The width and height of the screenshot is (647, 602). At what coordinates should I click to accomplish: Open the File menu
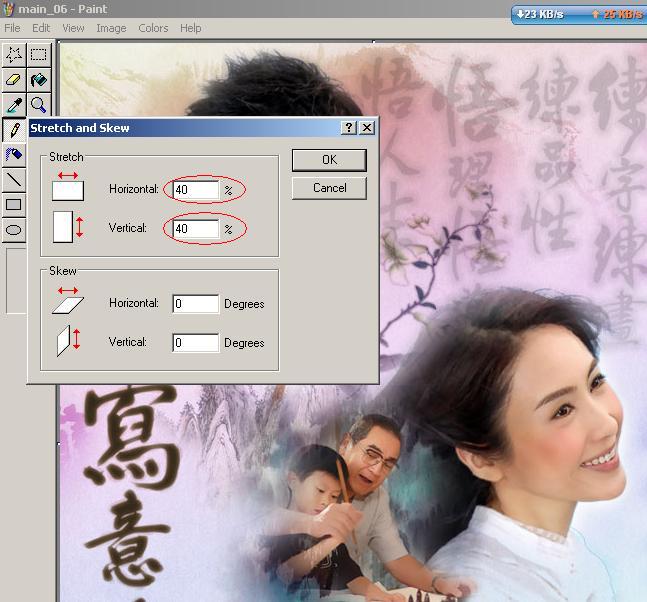(12, 28)
